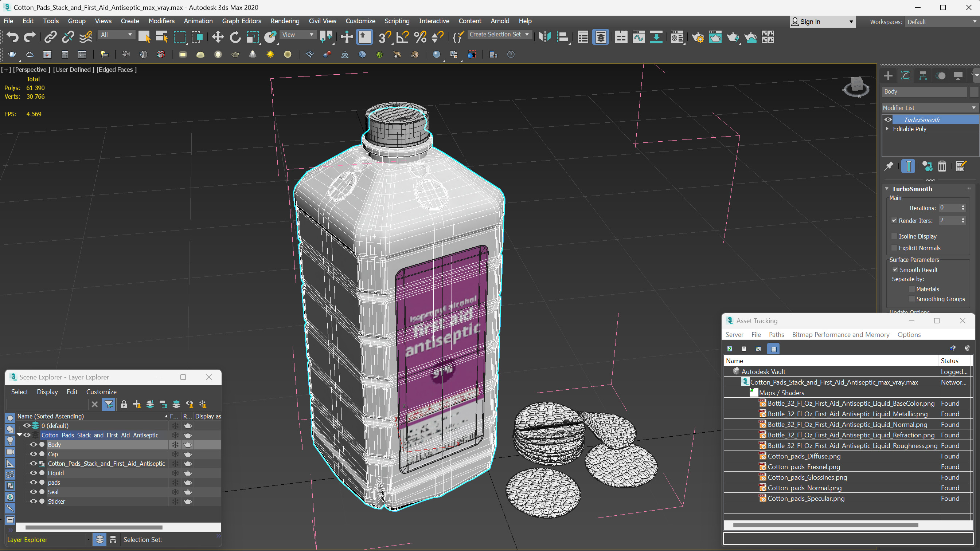Enable the Explicit Normals checkbox
Screen dimensions: 980x551
tap(894, 248)
